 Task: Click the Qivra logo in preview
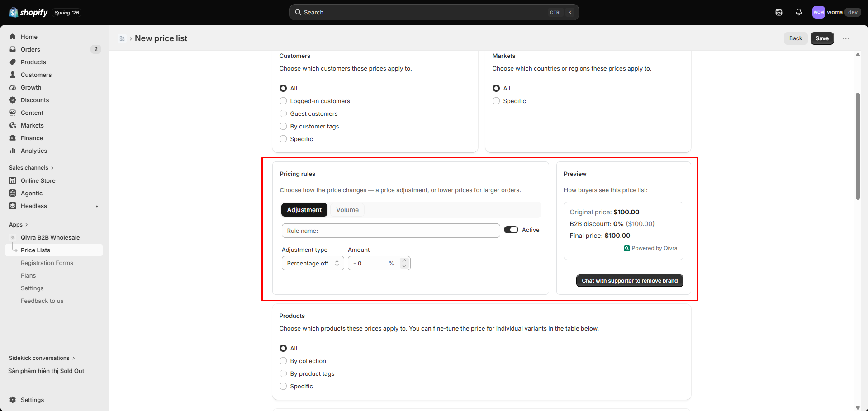627,248
